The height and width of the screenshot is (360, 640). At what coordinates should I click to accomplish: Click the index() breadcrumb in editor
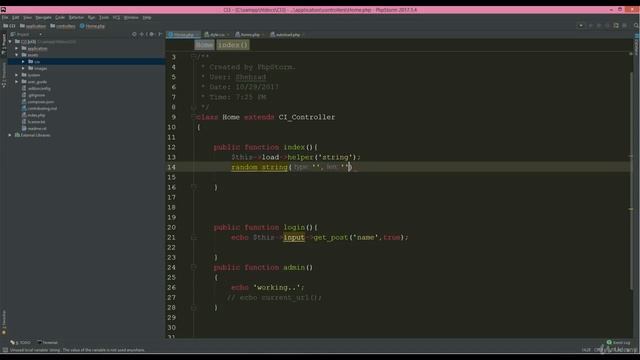(233, 45)
